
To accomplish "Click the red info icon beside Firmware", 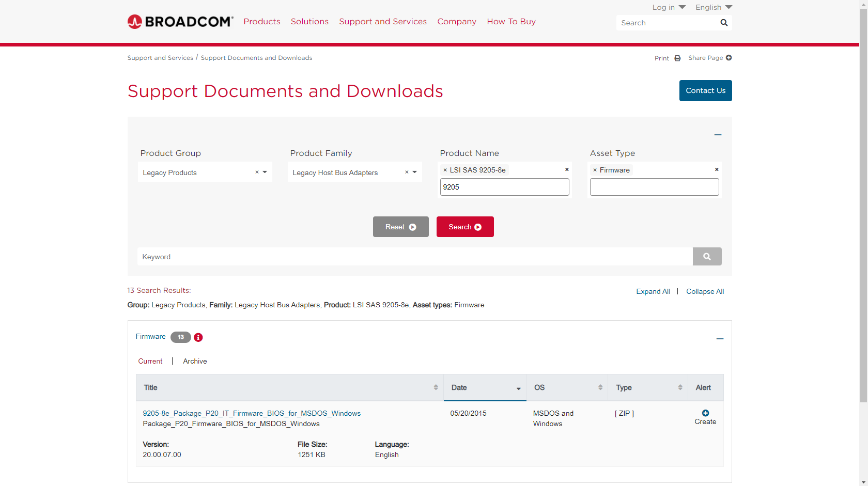I will [198, 337].
